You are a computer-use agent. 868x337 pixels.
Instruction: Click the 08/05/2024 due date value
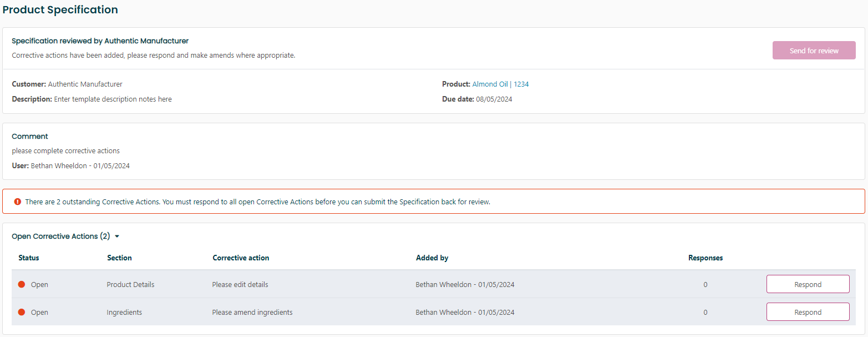point(494,99)
